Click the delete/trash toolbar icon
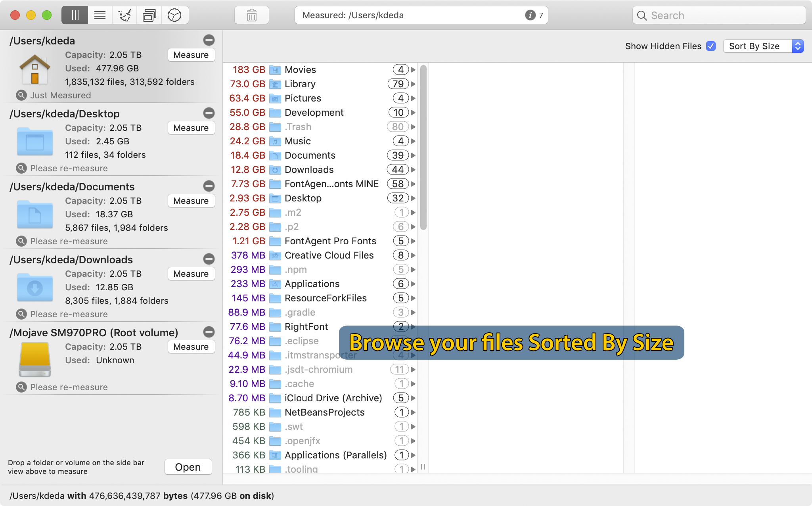Viewport: 812px width, 506px height. click(251, 14)
